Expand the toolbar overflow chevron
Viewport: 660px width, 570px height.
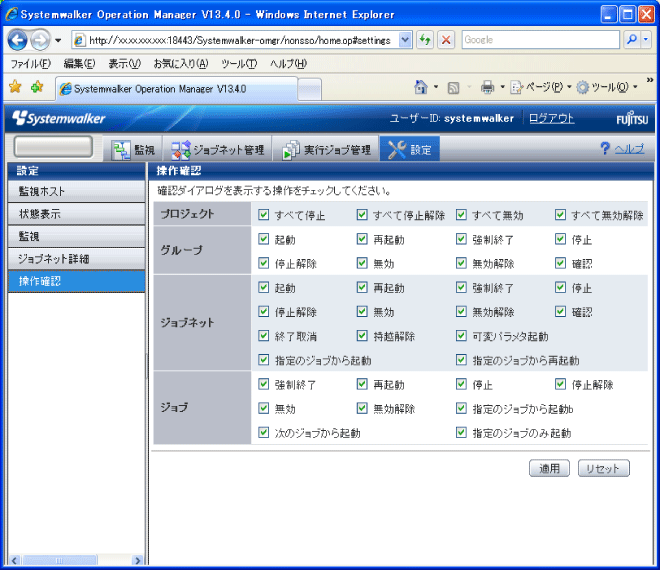coord(649,80)
